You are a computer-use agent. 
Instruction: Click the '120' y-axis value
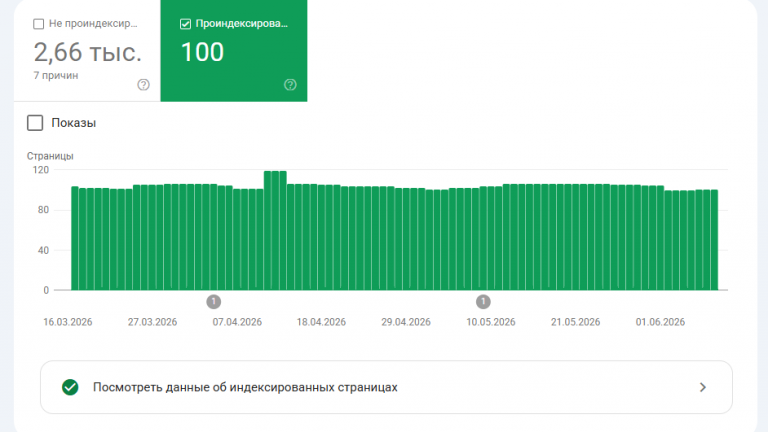(41, 170)
